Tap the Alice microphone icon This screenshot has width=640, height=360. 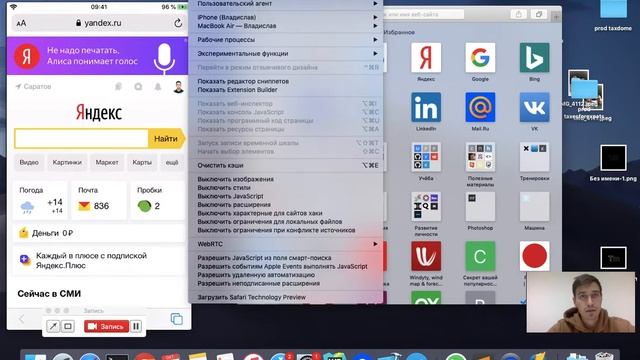[x=164, y=58]
